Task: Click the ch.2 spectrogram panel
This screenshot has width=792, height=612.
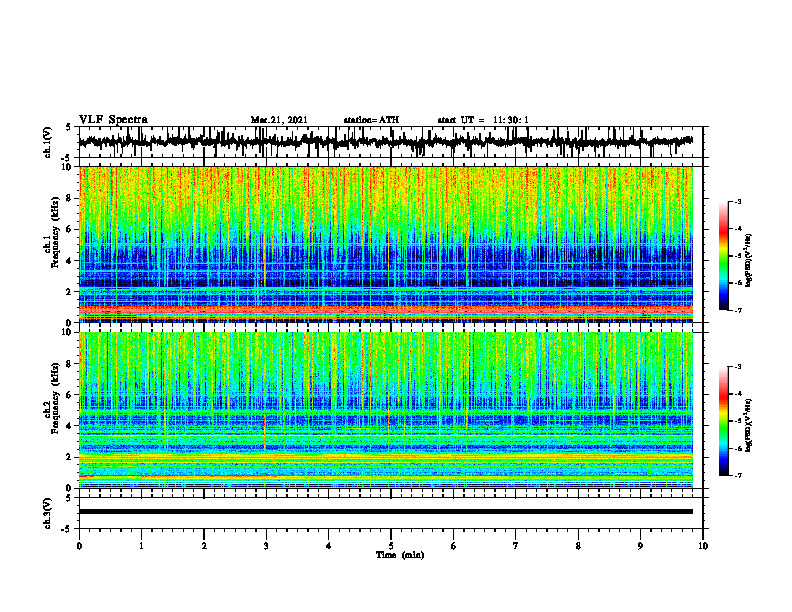Action: coord(386,410)
